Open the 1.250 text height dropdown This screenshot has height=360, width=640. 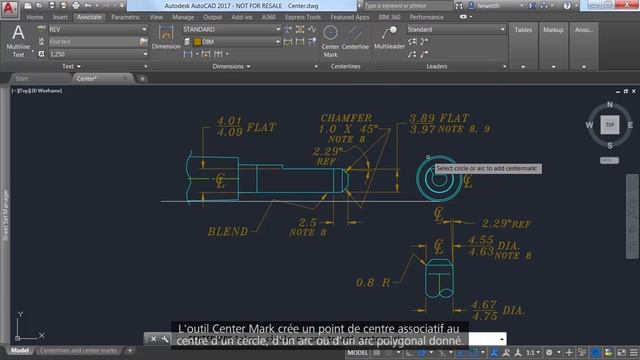(98, 54)
